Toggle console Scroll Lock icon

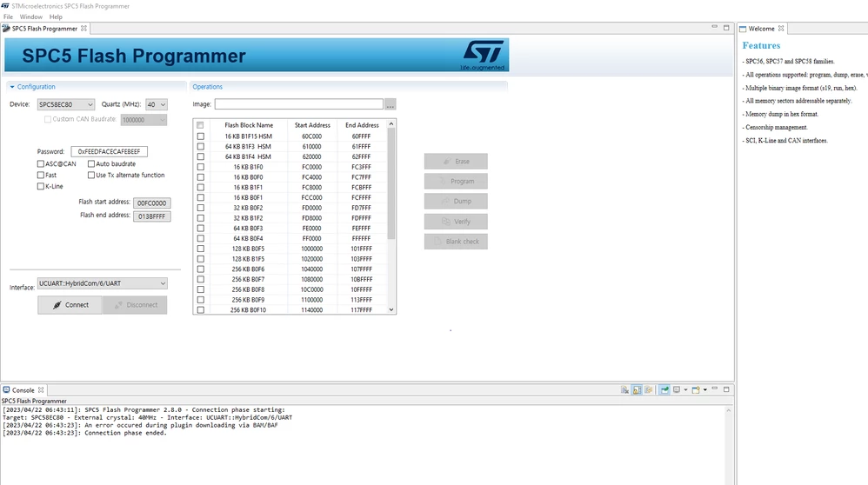[638, 390]
